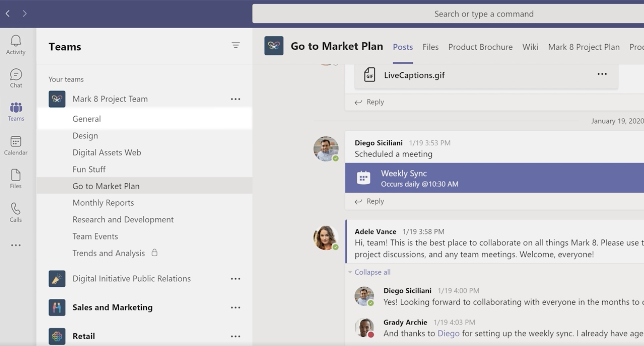The width and height of the screenshot is (644, 346).
Task: Open Chat from the sidebar
Action: coord(16,78)
